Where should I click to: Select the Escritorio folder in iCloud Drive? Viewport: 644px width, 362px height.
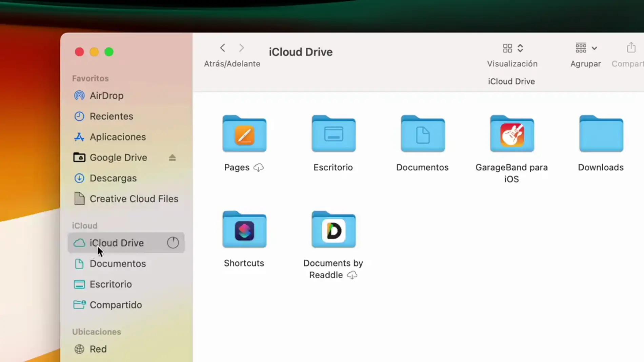coord(333,134)
